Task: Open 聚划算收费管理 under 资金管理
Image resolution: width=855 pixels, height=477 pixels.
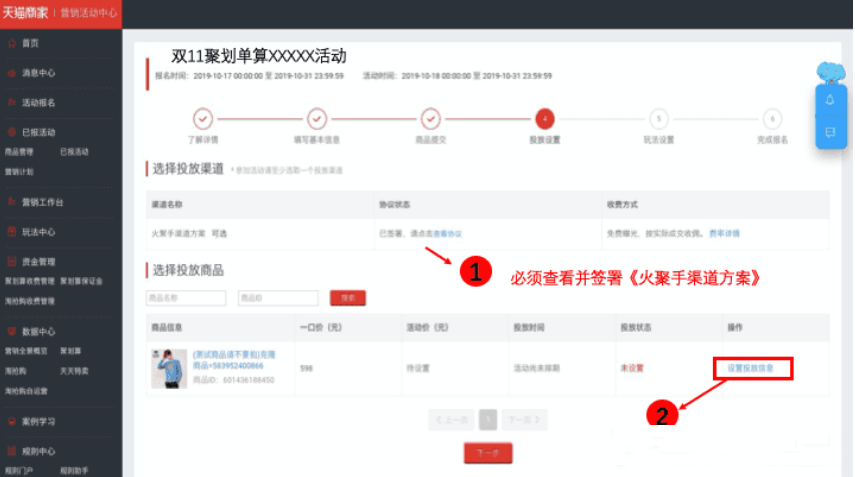Action: [x=29, y=281]
